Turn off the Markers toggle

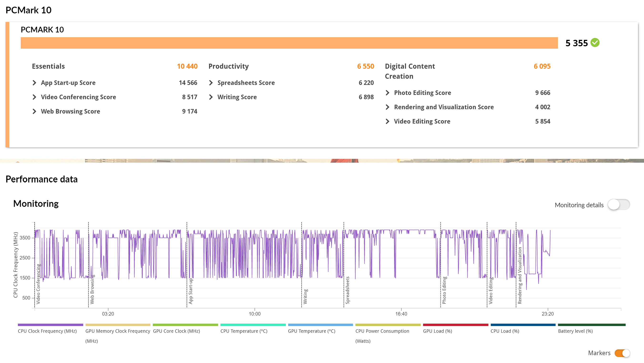point(622,353)
